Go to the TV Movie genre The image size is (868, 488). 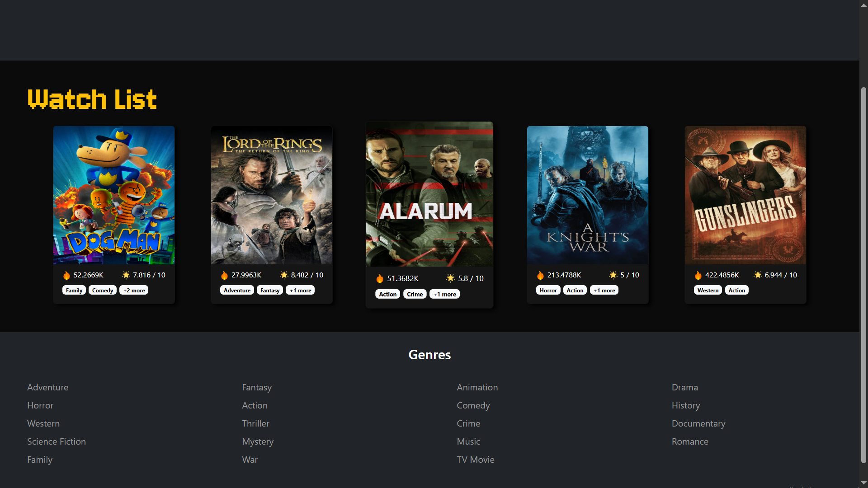tap(475, 460)
